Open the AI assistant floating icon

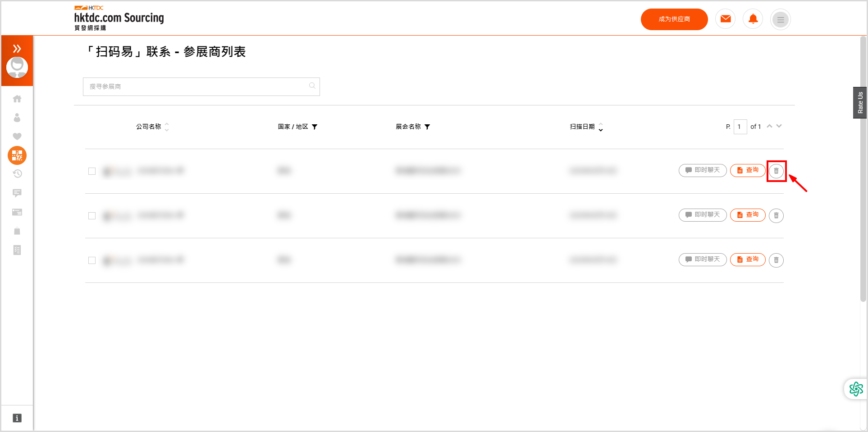point(856,388)
